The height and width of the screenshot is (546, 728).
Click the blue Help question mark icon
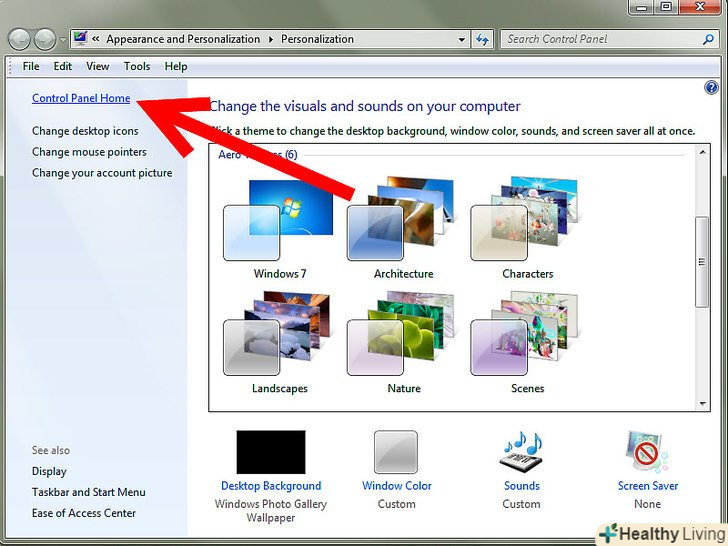(x=711, y=87)
